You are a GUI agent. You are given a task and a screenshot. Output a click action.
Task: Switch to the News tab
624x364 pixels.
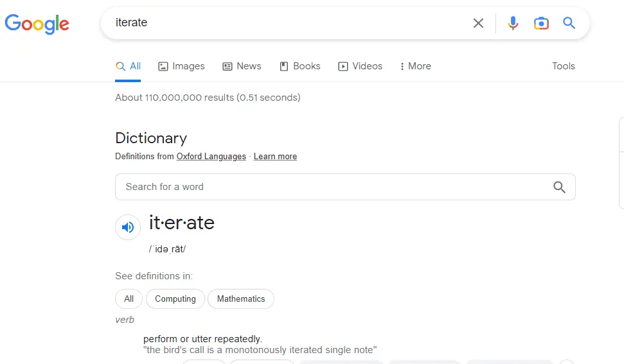[x=242, y=66]
